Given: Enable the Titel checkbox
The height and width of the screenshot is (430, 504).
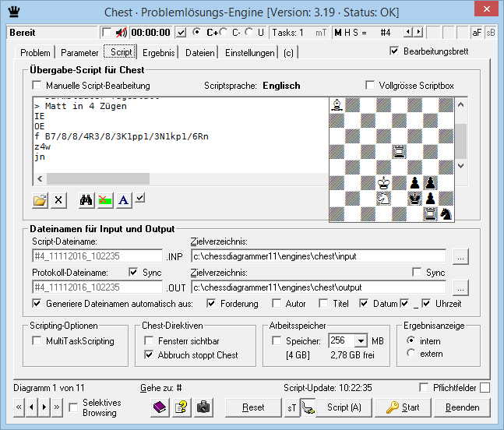Looking at the screenshot, I should coord(323,303).
